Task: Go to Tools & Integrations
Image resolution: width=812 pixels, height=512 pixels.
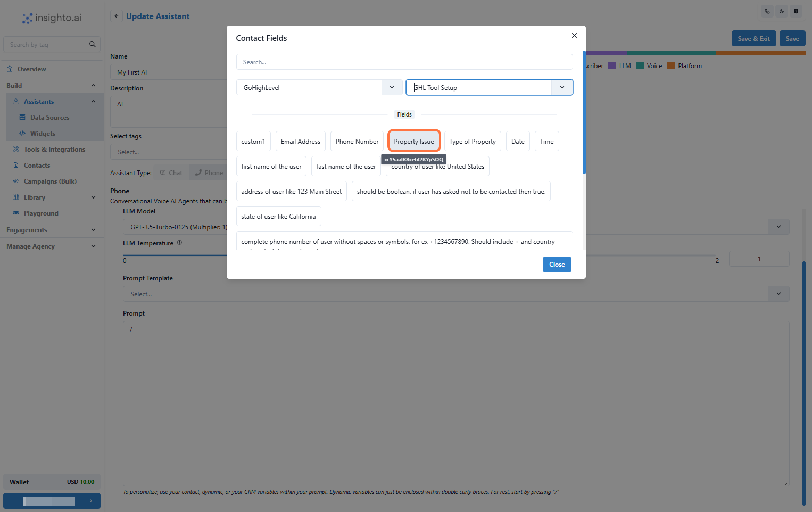Action: 54,150
